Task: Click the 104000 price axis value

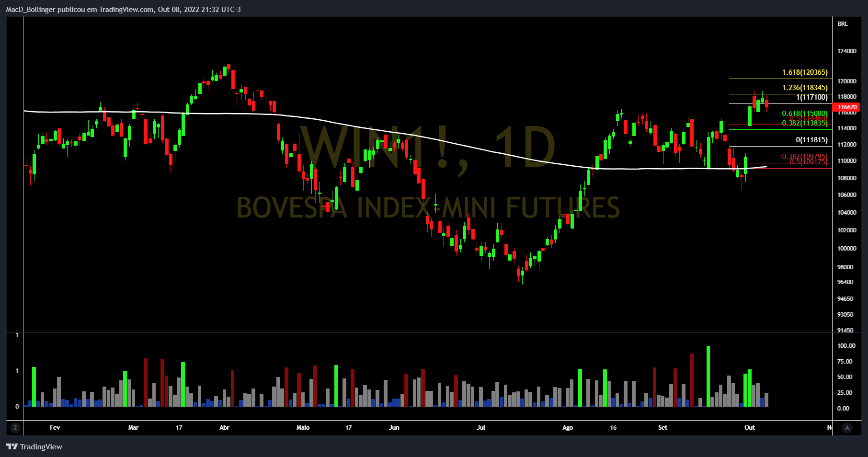Action: (x=847, y=213)
